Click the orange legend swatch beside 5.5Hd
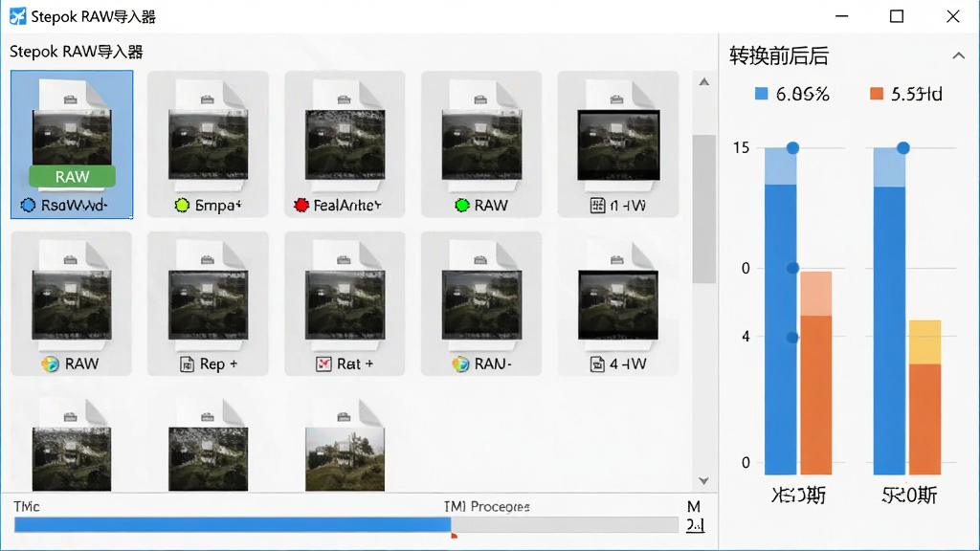The width and height of the screenshot is (980, 551). pyautogui.click(x=877, y=94)
